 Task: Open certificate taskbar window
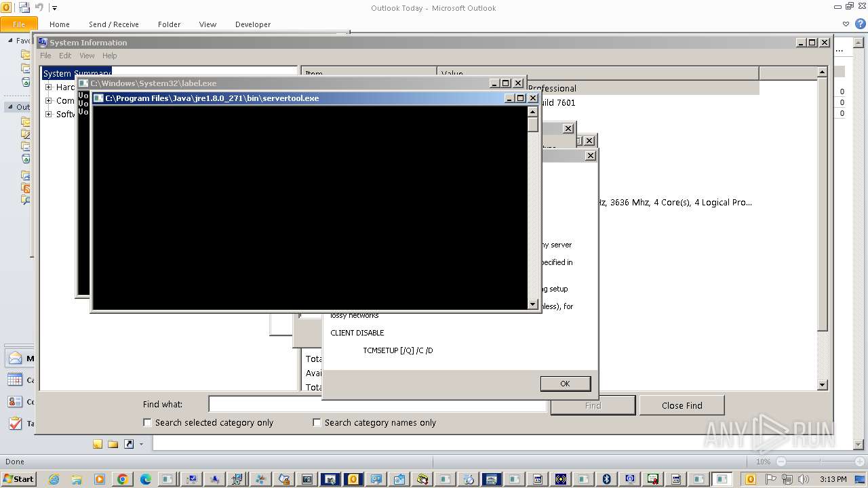[x=653, y=479]
